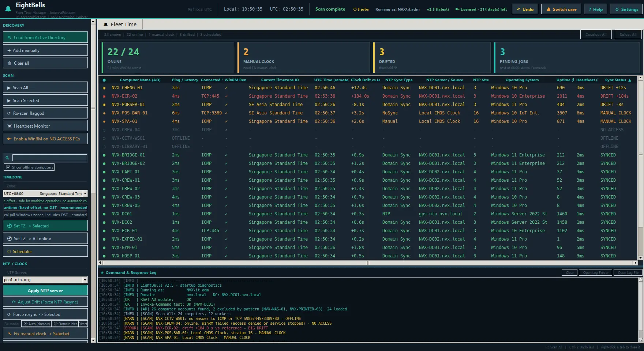Screen dimensions: 644x351
Task: Click the play icon on Scan All
Action: 9,88
